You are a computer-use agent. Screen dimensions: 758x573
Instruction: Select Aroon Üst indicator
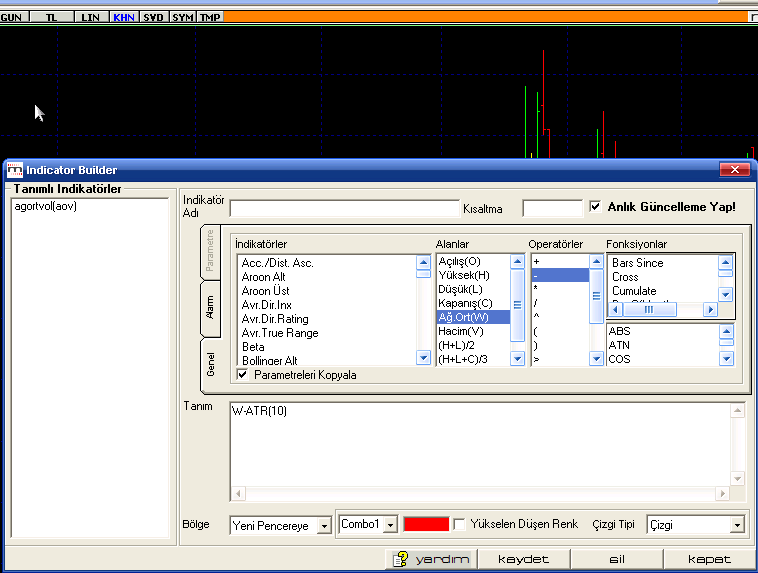(x=265, y=291)
